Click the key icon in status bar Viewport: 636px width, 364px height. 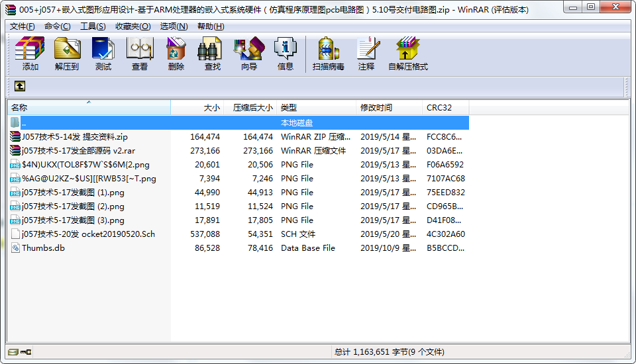[26, 352]
